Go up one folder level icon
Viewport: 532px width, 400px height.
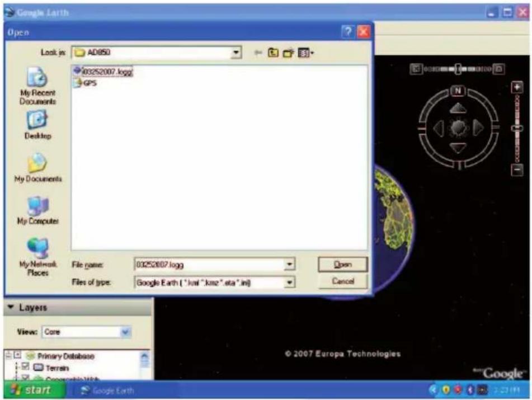tap(273, 53)
